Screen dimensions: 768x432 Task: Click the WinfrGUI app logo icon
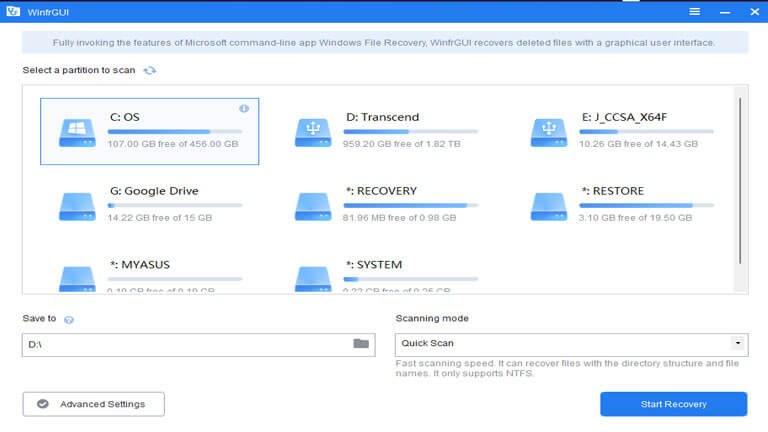[13, 11]
